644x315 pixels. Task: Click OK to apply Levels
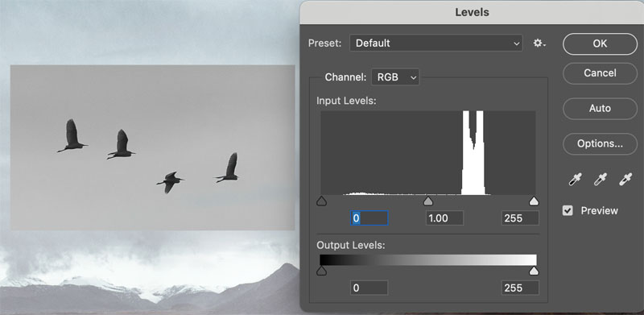600,44
